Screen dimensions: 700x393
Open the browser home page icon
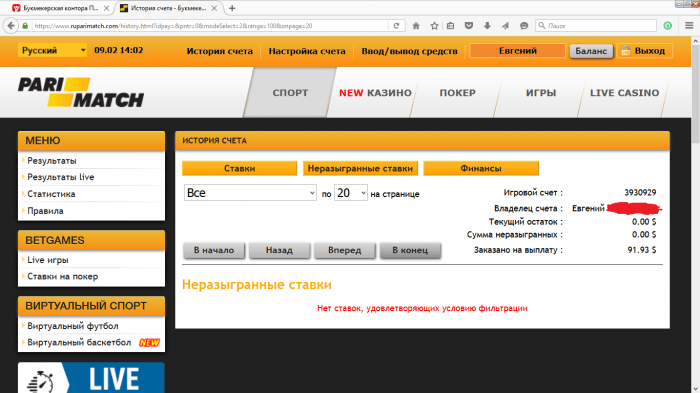point(416,26)
